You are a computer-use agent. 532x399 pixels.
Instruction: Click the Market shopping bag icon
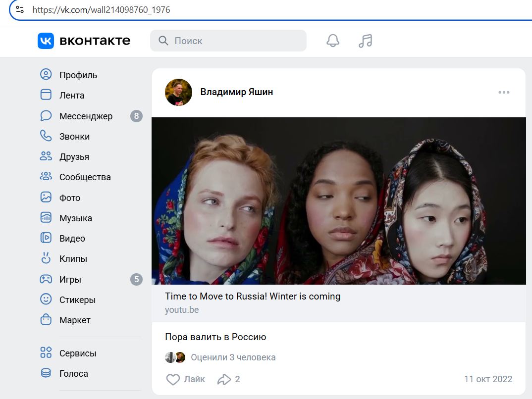click(46, 320)
